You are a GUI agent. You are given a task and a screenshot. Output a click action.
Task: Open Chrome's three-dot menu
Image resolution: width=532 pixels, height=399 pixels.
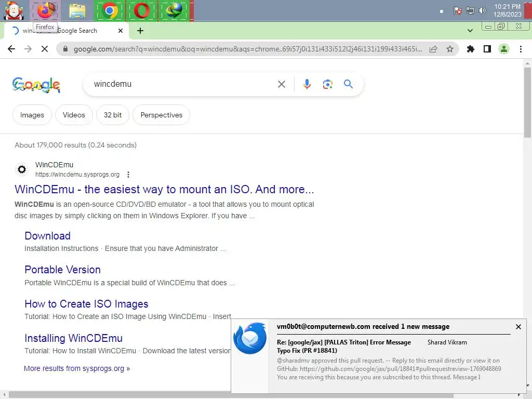(521, 49)
